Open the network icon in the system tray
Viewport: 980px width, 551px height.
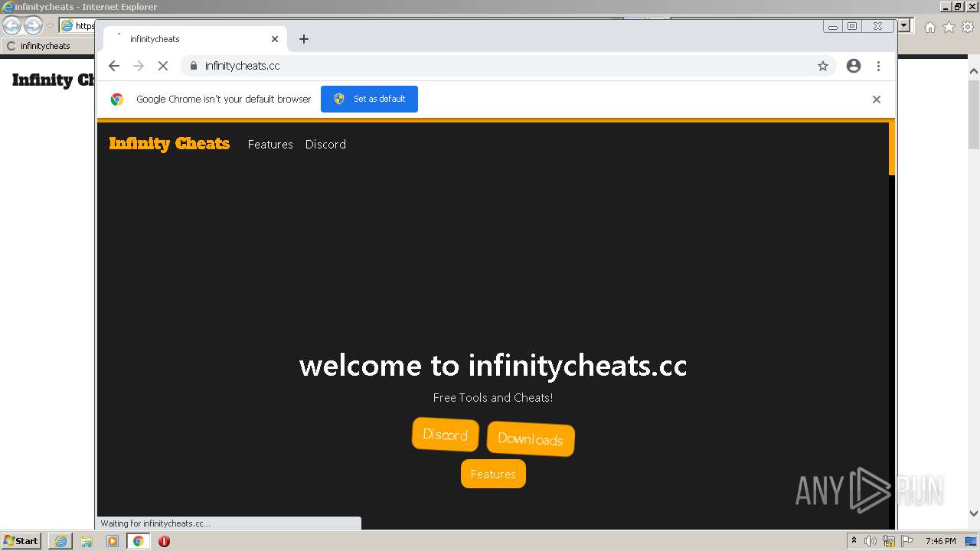click(x=889, y=541)
